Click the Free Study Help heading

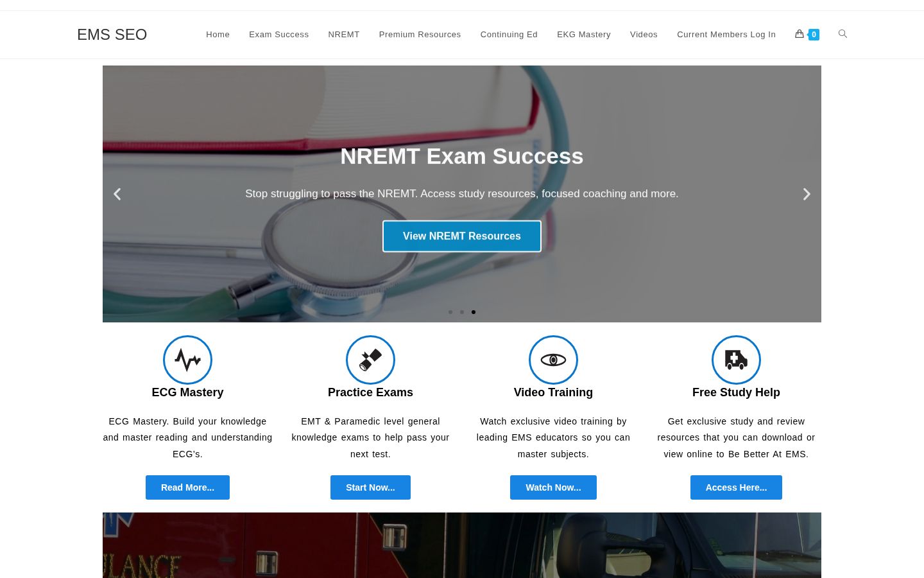pos(736,392)
